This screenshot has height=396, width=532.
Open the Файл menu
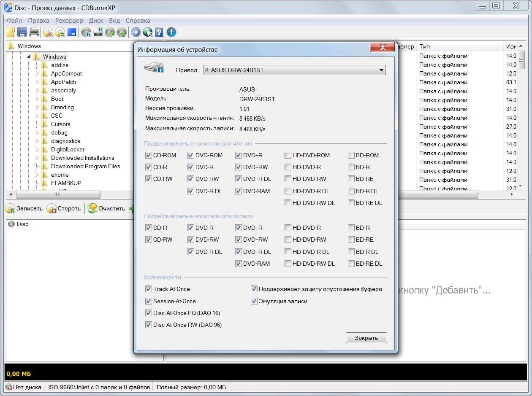(x=14, y=20)
